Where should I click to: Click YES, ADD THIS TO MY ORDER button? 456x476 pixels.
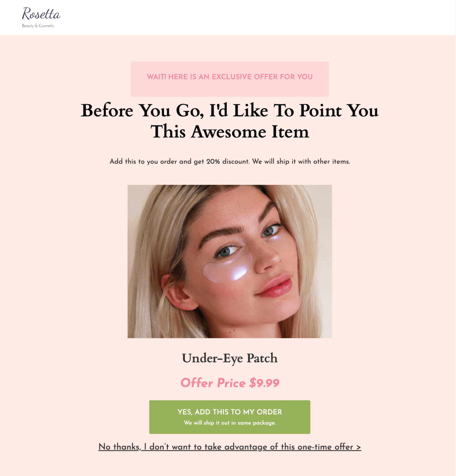tap(230, 417)
